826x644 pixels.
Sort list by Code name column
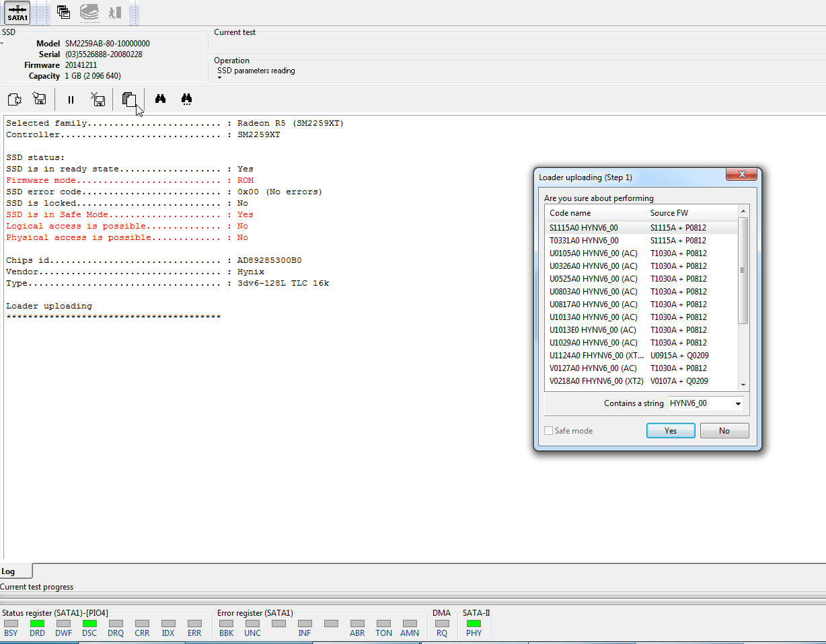click(596, 213)
